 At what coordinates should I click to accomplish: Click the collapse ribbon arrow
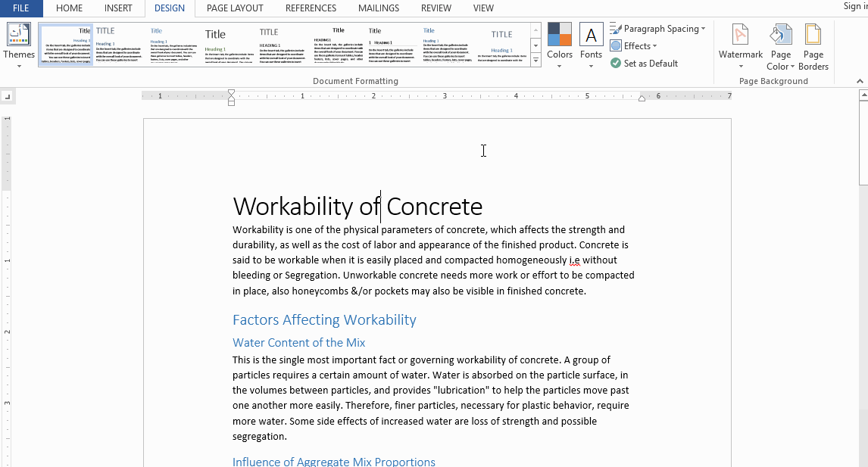[x=859, y=81]
